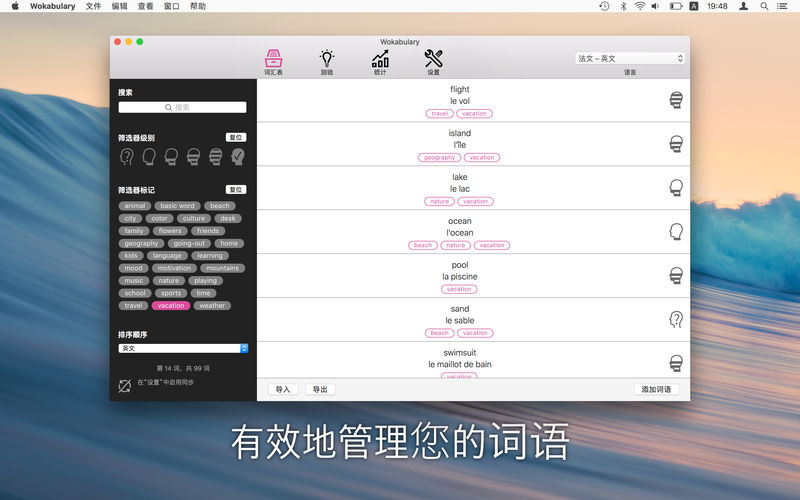The image size is (800, 500).
Task: Toggle the weather tag filter
Action: coord(212,306)
